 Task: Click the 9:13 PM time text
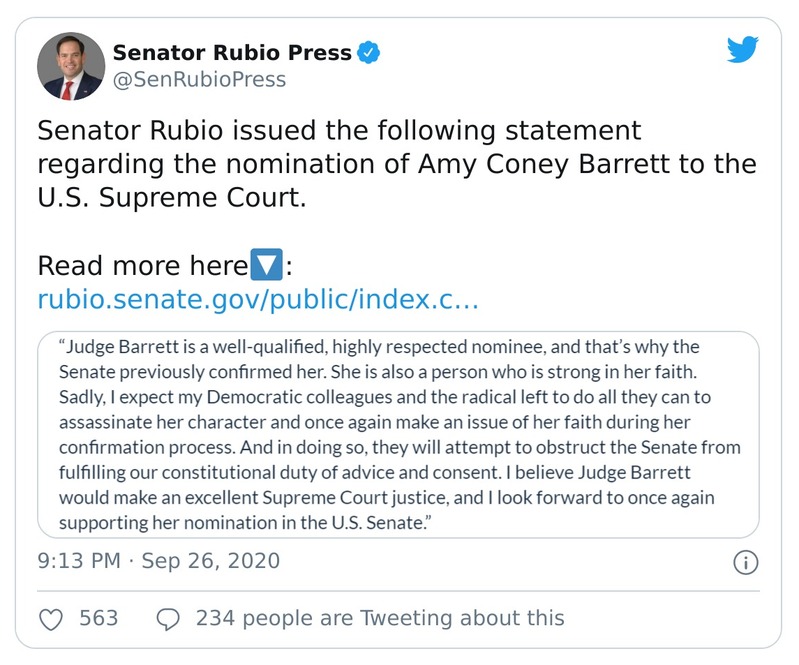81,560
